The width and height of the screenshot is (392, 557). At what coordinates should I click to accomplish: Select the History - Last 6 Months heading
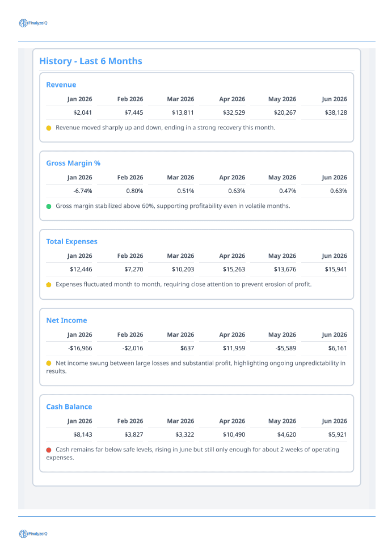pyautogui.click(x=91, y=61)
